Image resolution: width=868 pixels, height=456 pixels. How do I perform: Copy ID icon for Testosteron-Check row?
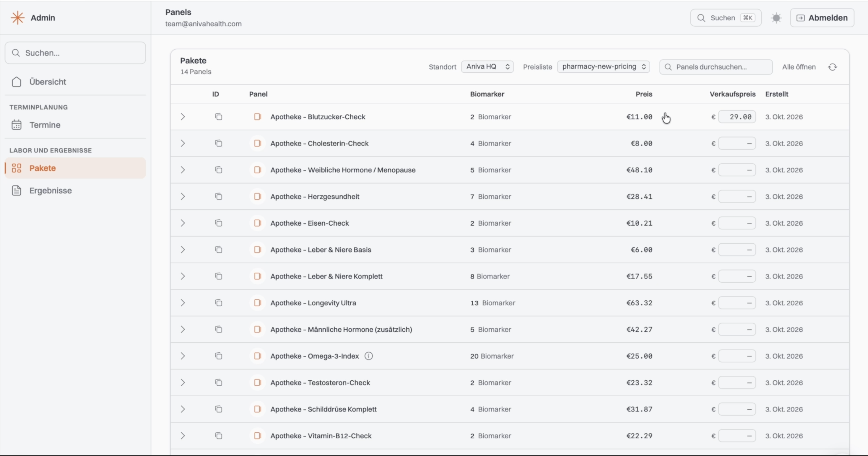pyautogui.click(x=218, y=383)
